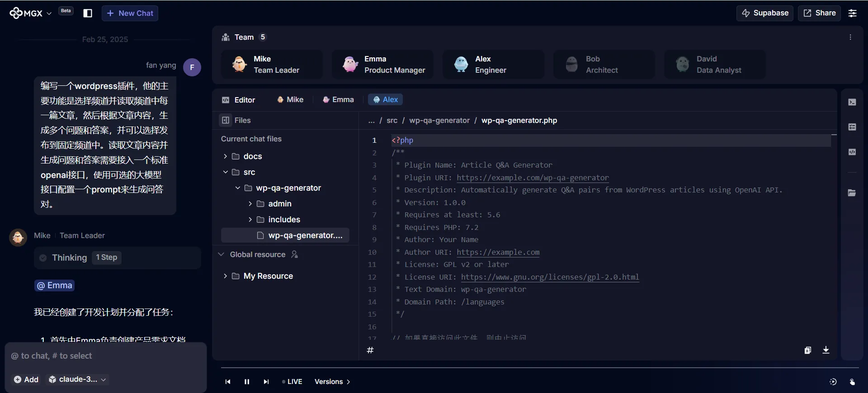Screen dimensions: 868x393
Task: Open the folder icon in right sidebar
Action: coord(852,193)
